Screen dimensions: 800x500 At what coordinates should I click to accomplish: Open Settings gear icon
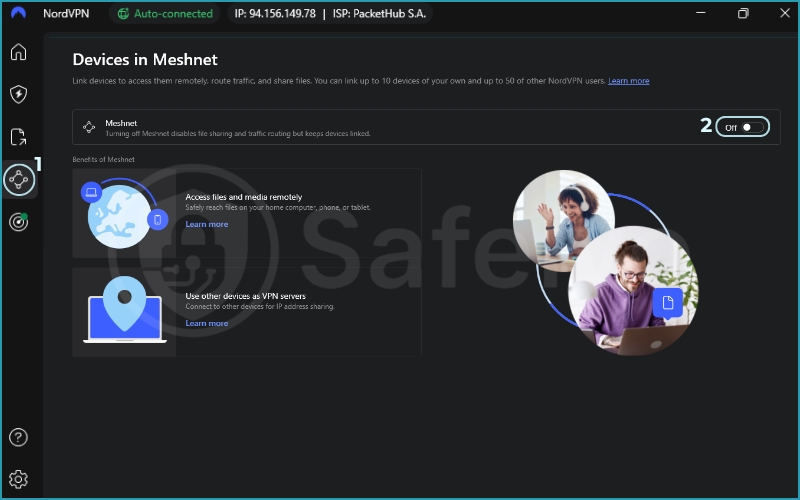[19, 478]
